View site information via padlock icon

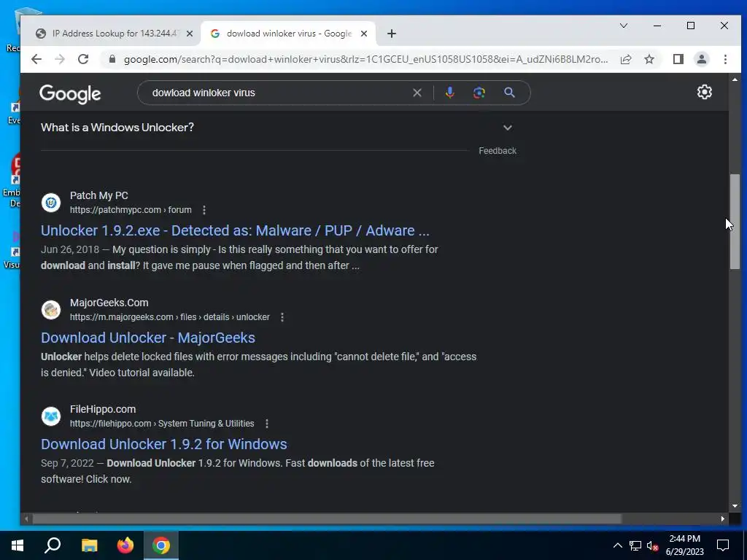pyautogui.click(x=112, y=59)
